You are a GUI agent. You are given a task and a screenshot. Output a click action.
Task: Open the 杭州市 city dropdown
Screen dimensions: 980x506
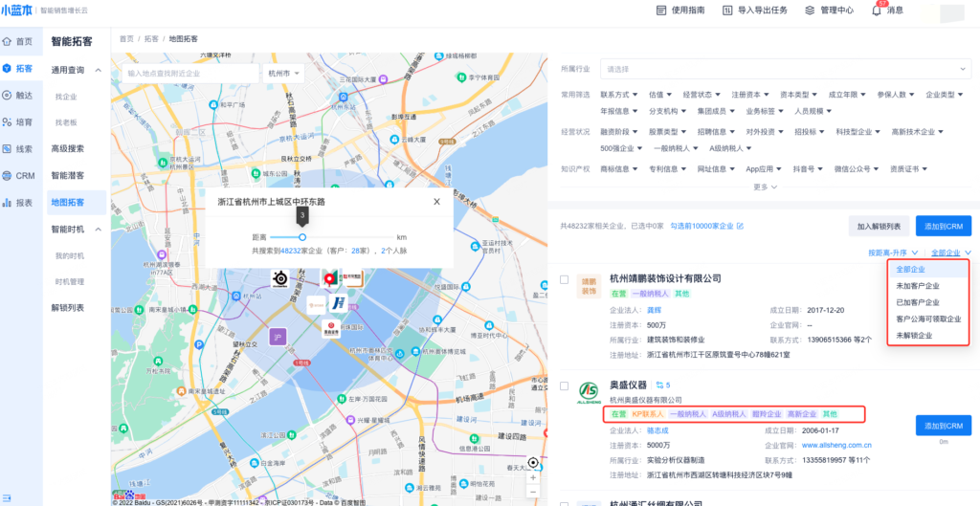[x=283, y=73]
